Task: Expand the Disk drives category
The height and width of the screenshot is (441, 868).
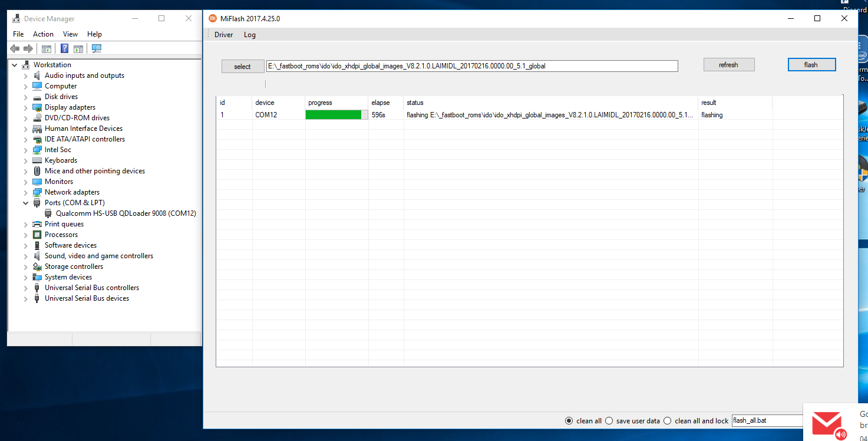Action: tap(25, 97)
